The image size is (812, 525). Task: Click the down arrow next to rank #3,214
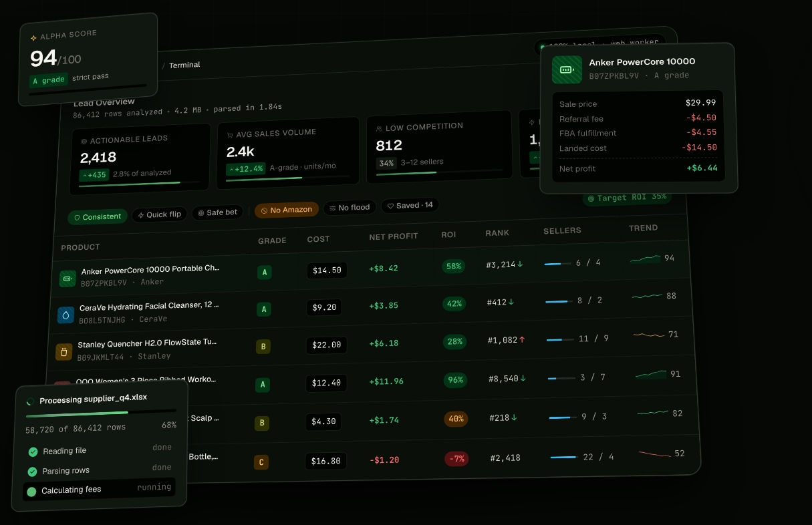520,265
